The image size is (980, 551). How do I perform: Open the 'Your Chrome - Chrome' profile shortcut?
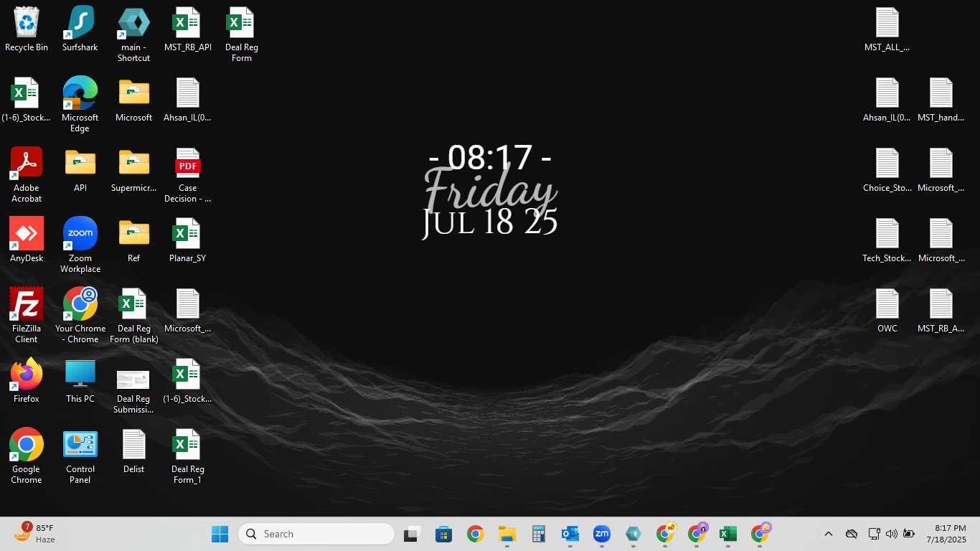(x=80, y=316)
